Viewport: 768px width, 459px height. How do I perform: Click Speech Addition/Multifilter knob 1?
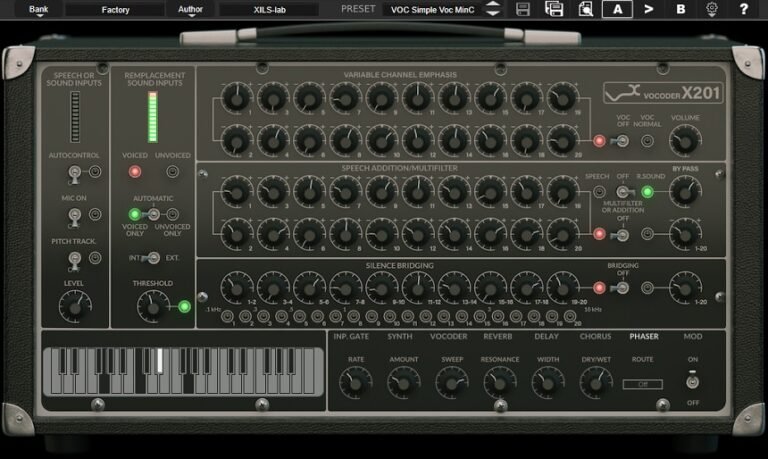(237, 192)
